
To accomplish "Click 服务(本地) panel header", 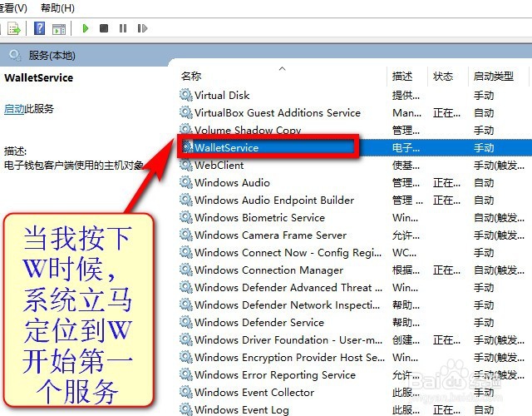I will click(52, 55).
